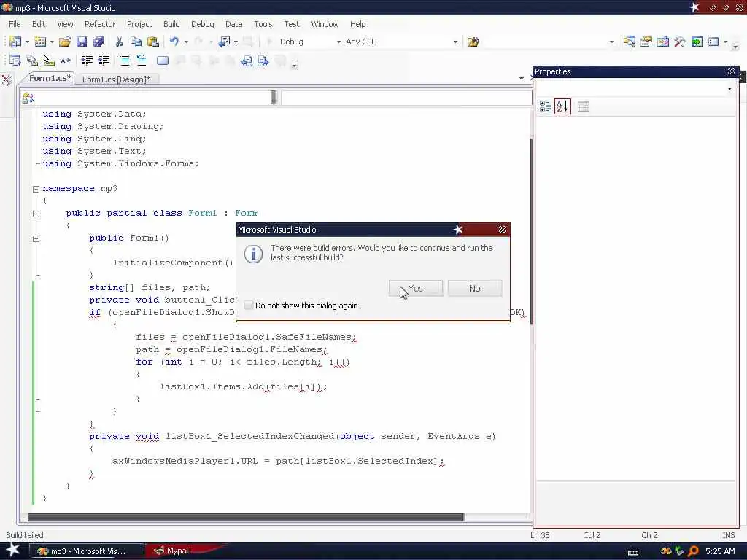The width and height of the screenshot is (747, 560).
Task: Click No in the build errors dialog
Action: [x=474, y=288]
